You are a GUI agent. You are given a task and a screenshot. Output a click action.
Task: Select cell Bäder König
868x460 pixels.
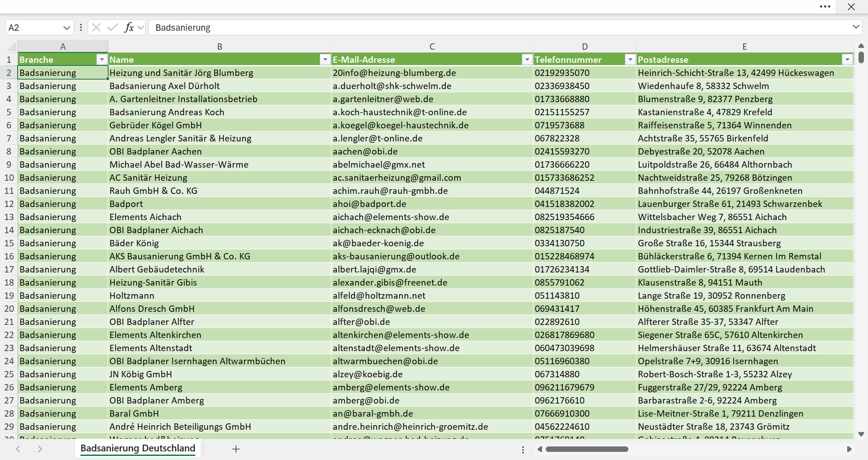pyautogui.click(x=220, y=243)
